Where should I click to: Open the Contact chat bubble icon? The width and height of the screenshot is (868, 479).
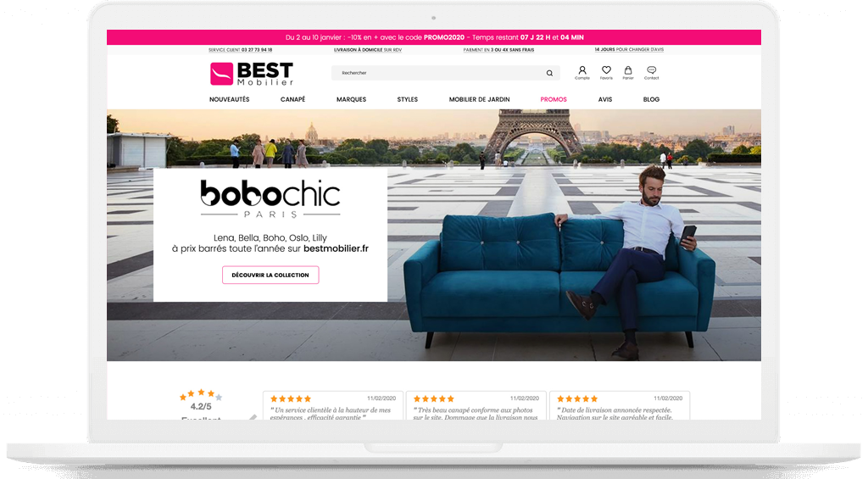tap(652, 73)
